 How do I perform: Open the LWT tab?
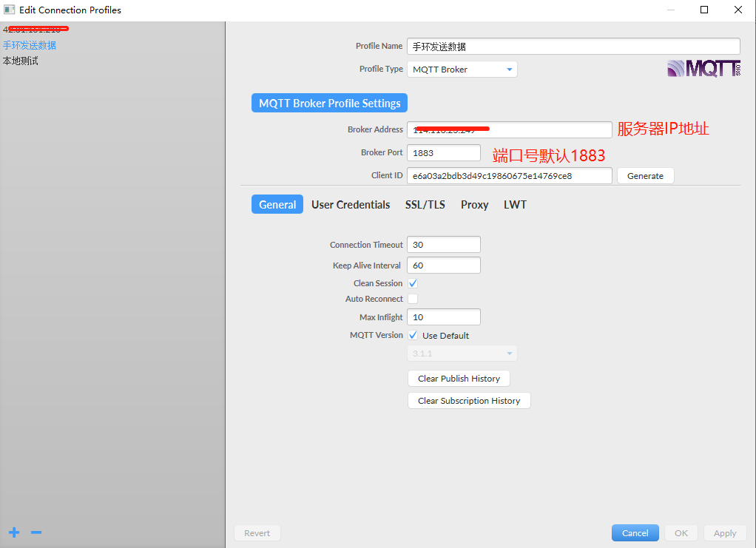click(x=515, y=204)
